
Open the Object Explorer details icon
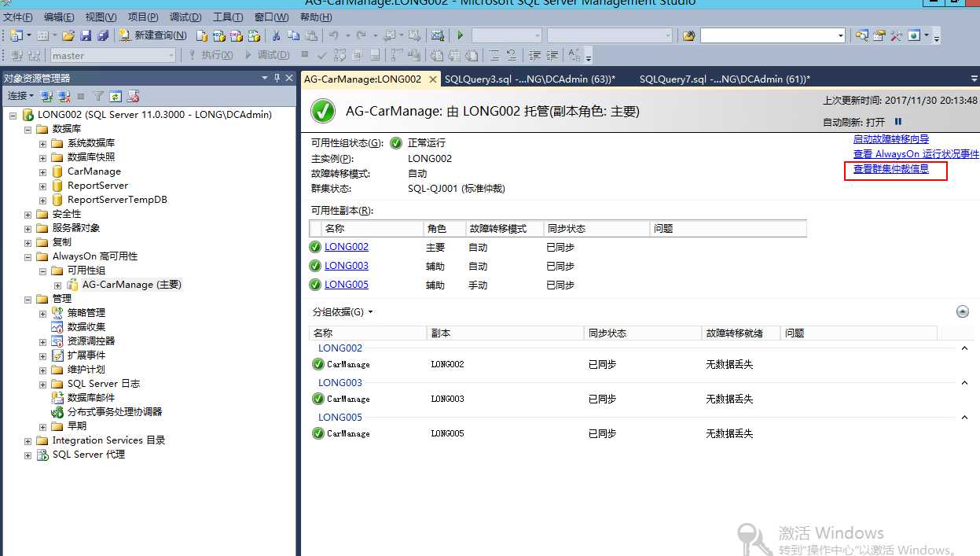[861, 35]
